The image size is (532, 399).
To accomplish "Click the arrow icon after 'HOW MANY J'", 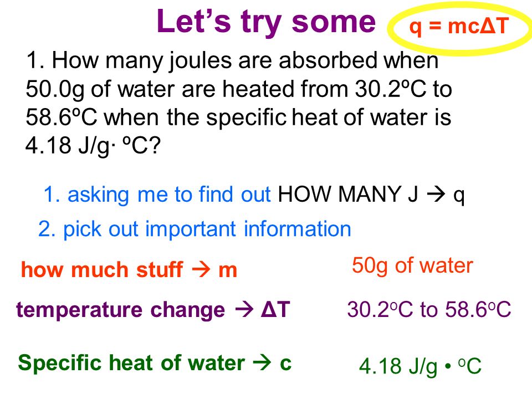I will (436, 194).
